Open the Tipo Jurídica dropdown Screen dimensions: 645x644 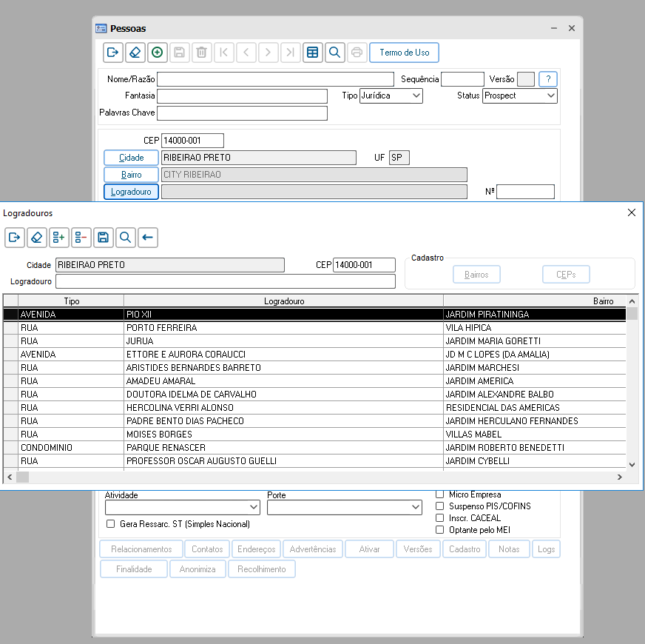[x=391, y=95]
